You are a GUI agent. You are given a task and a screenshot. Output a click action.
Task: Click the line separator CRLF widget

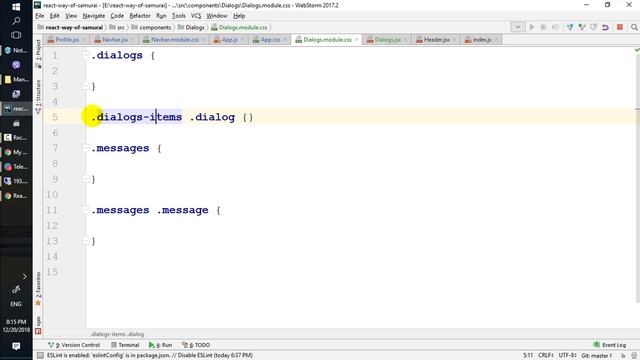546,356
